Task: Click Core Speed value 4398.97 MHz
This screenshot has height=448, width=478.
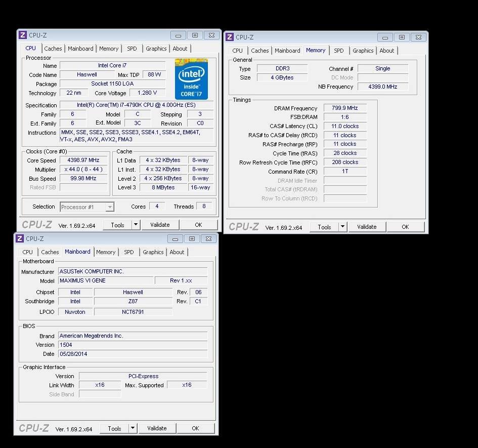Action: (83, 160)
